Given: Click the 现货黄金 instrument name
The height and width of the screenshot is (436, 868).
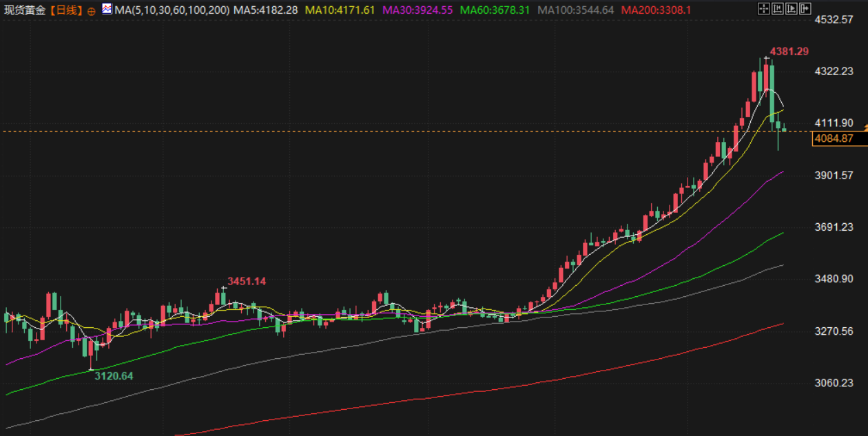Looking at the screenshot, I should point(25,10).
